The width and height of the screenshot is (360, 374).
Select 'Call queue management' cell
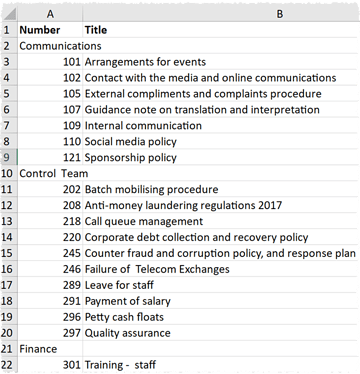(x=221, y=221)
